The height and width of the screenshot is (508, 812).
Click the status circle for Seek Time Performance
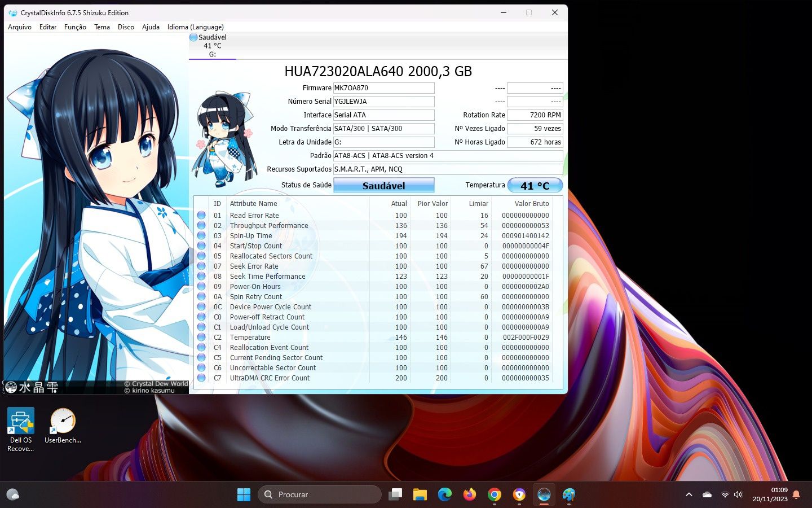201,276
